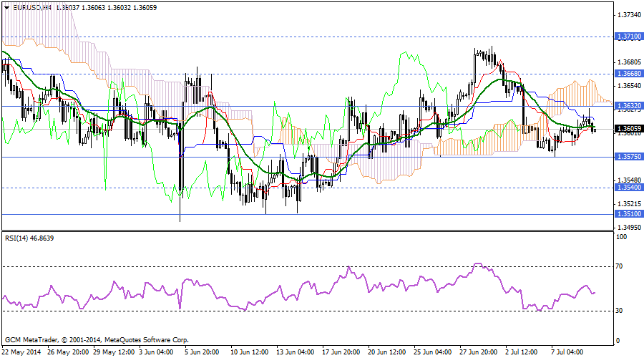Click the current price marker 1.36059
Image resolution: width=644 pixels, height=358 pixels.
point(629,129)
